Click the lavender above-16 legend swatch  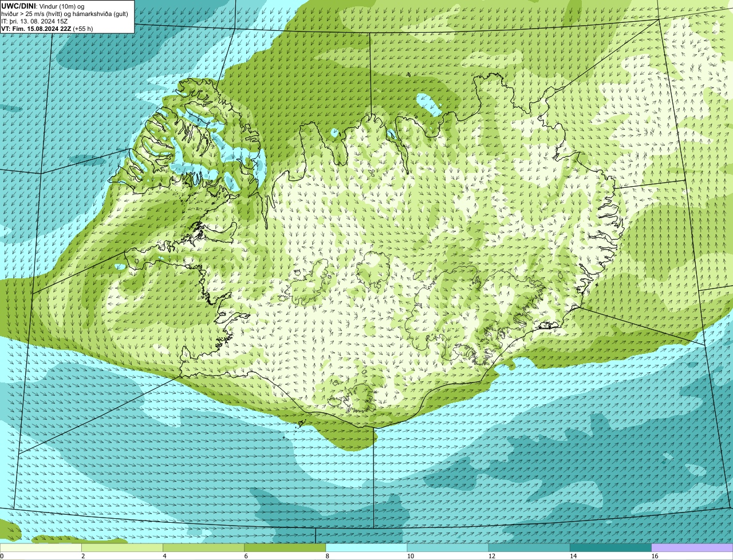point(692,547)
